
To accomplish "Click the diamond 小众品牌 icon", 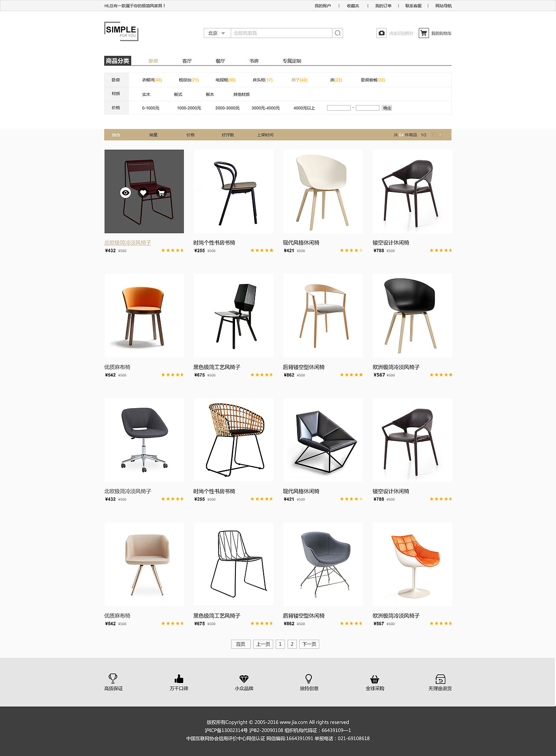I will (244, 679).
